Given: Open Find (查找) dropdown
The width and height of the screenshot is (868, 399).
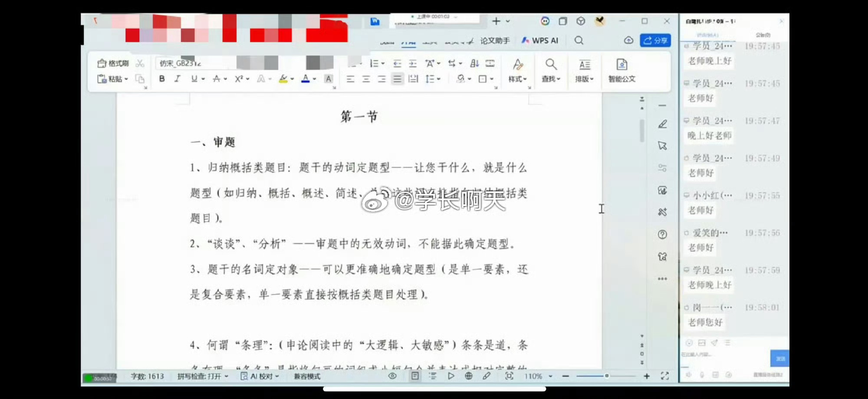Looking at the screenshot, I should point(551,70).
